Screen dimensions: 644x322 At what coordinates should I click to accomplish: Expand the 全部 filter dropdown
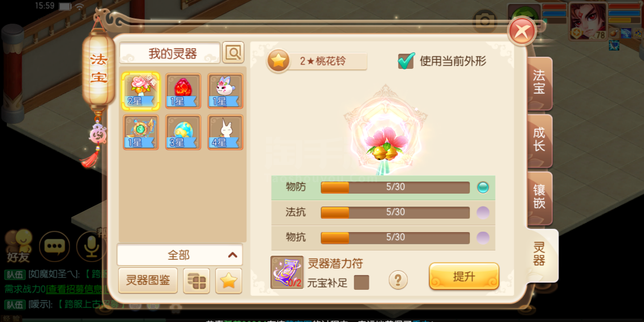[180, 255]
